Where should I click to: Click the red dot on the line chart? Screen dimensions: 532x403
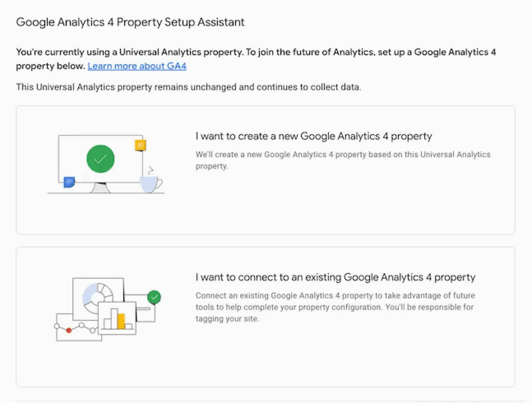[69, 330]
